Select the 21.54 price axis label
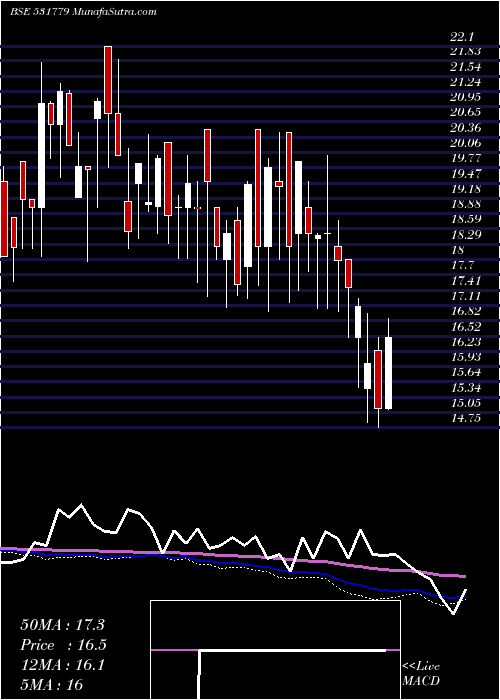 click(x=465, y=67)
